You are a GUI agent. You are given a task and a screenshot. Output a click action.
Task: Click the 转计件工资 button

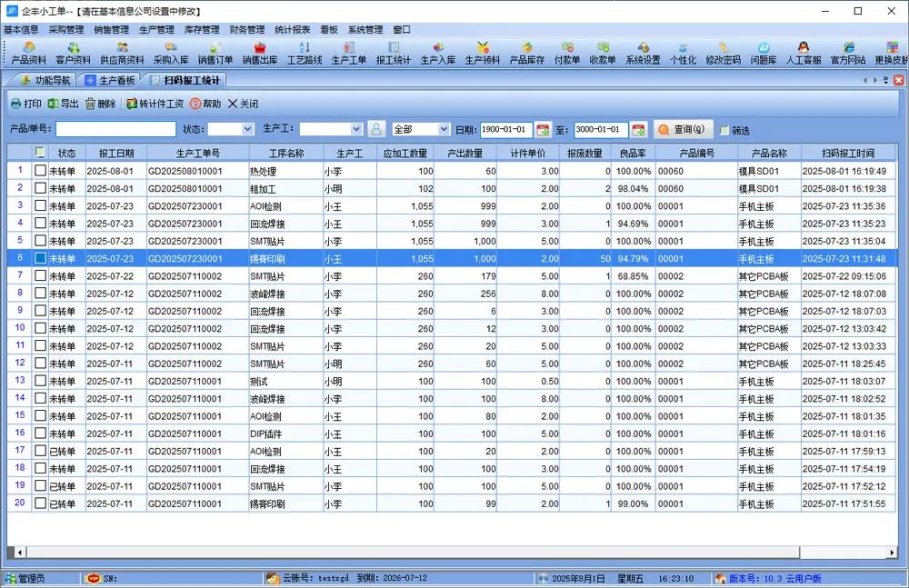pyautogui.click(x=155, y=104)
